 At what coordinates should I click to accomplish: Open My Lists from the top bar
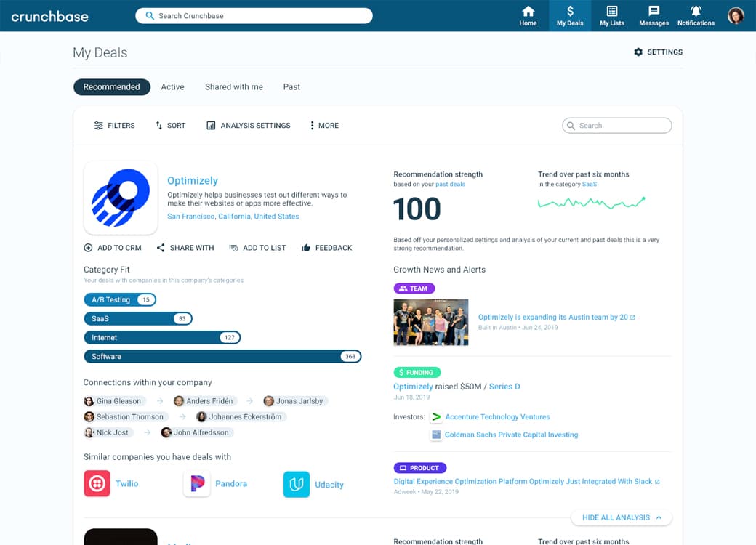(x=611, y=12)
